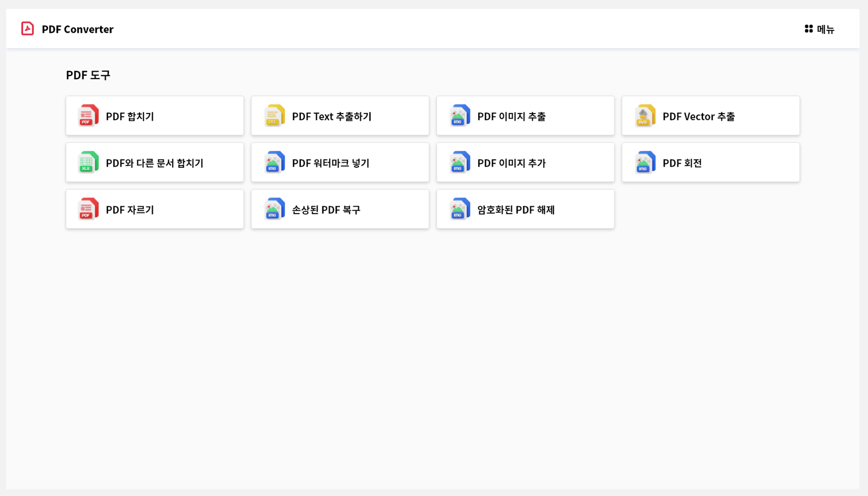The width and height of the screenshot is (868, 496).
Task: Select the PDF와 다른 문서 합치기 label
Action: [154, 163]
